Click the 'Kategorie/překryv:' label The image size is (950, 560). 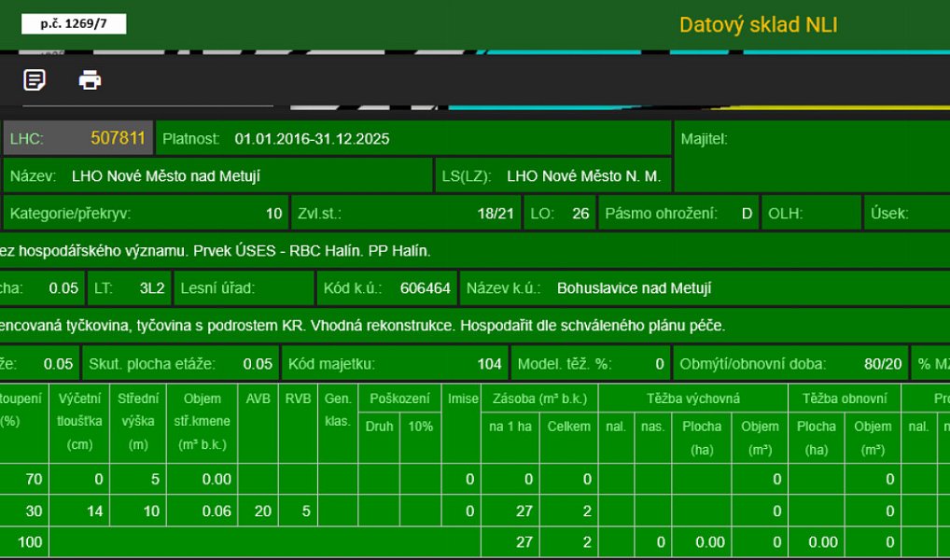pos(70,214)
